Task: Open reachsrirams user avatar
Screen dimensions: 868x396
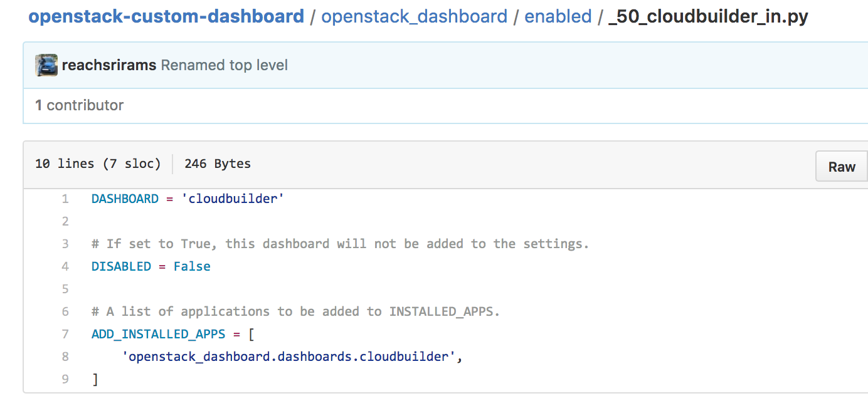Action: click(x=46, y=65)
